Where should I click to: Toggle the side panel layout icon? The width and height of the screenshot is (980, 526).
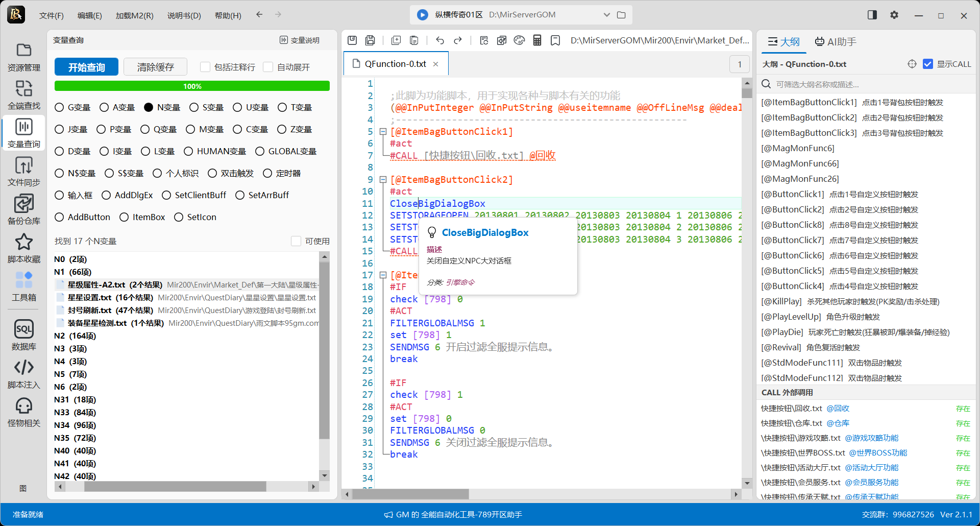coord(872,15)
